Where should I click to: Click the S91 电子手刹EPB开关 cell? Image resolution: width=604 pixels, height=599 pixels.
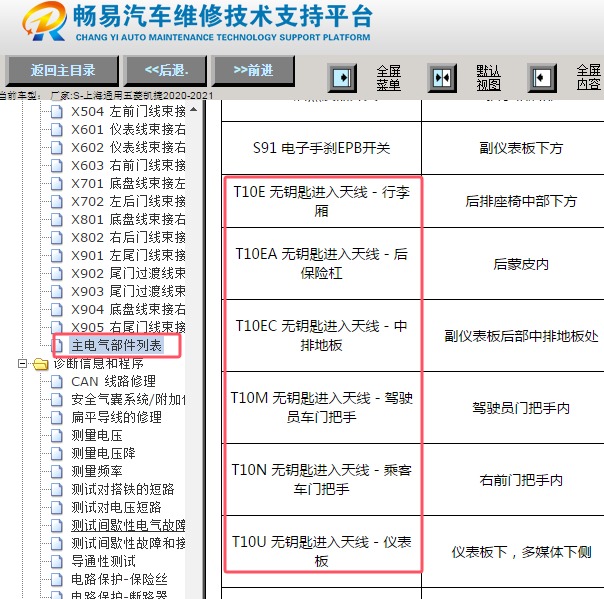coord(321,148)
